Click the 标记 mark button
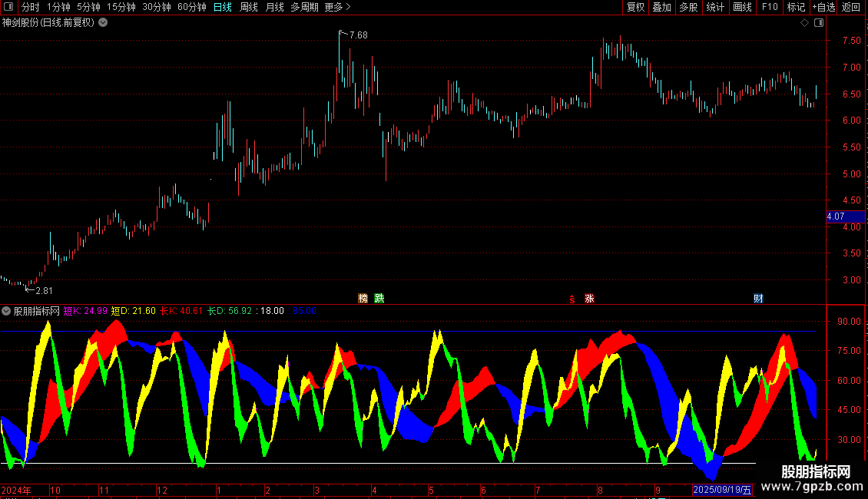The image size is (868, 499). (x=796, y=7)
